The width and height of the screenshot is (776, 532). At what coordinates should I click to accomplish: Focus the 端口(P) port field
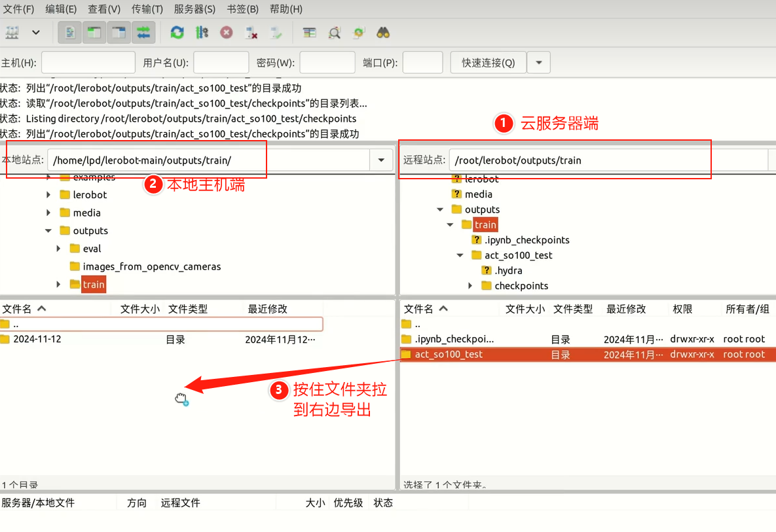point(422,62)
